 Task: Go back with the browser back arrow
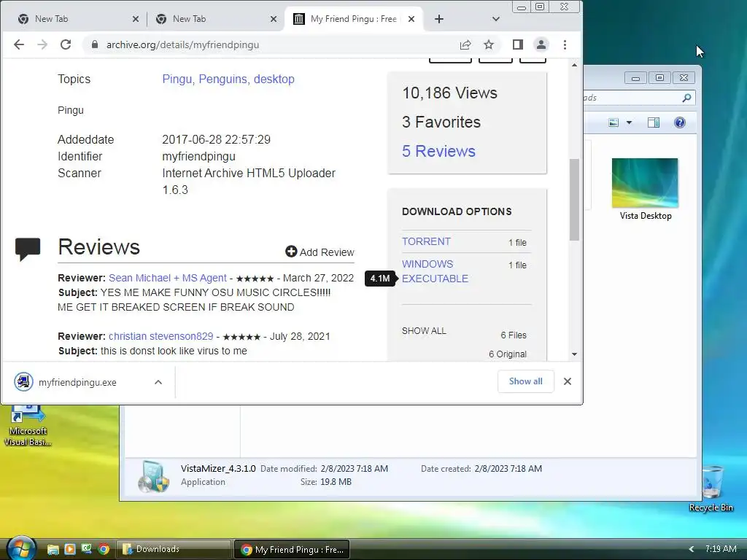[x=19, y=44]
